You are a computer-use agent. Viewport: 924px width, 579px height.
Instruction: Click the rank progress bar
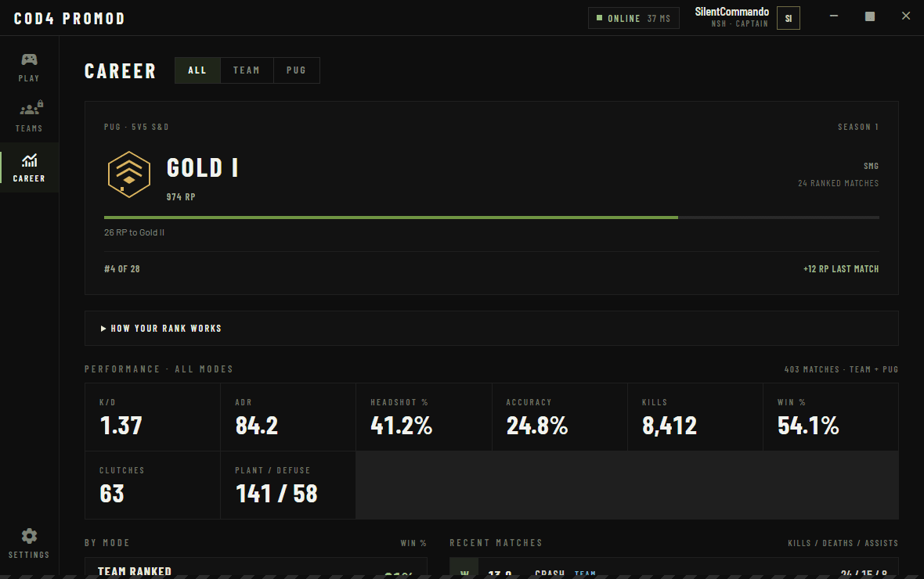click(492, 218)
